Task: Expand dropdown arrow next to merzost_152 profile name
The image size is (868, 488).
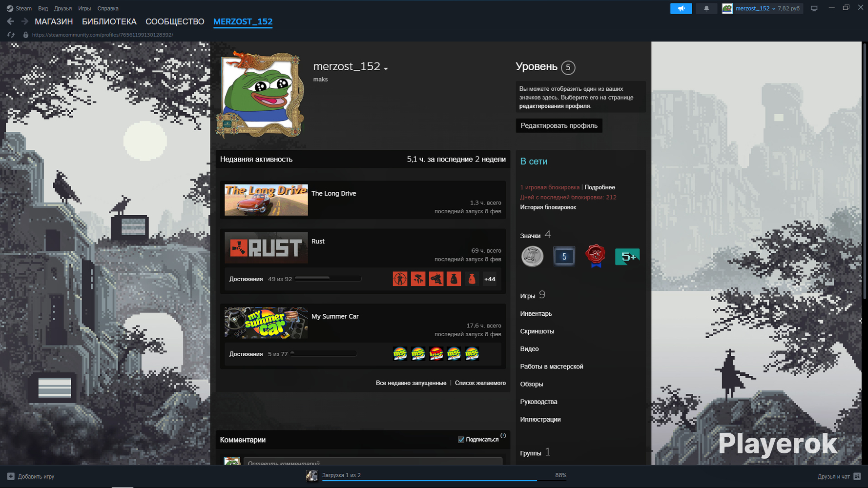Action: [x=386, y=69]
